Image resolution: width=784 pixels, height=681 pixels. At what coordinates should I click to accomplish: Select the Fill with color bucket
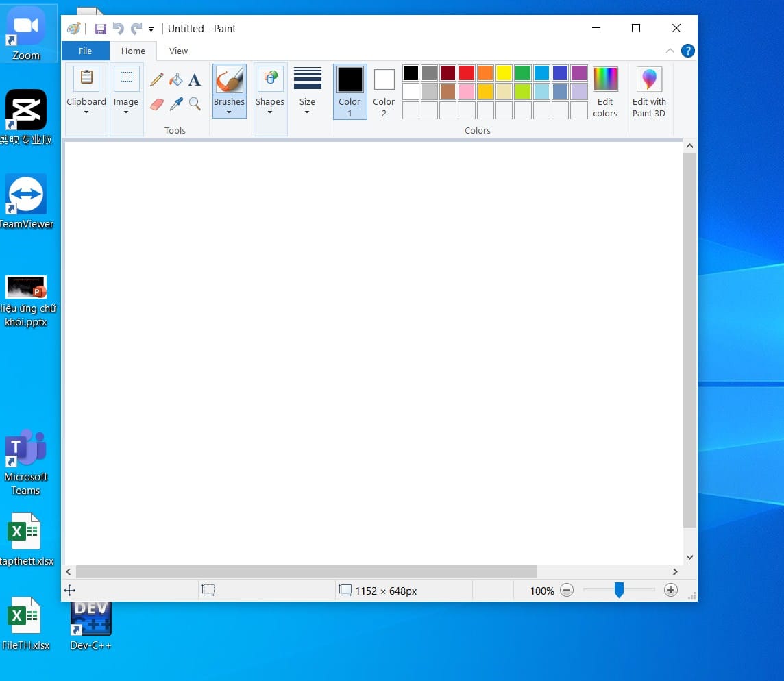pyautogui.click(x=176, y=79)
